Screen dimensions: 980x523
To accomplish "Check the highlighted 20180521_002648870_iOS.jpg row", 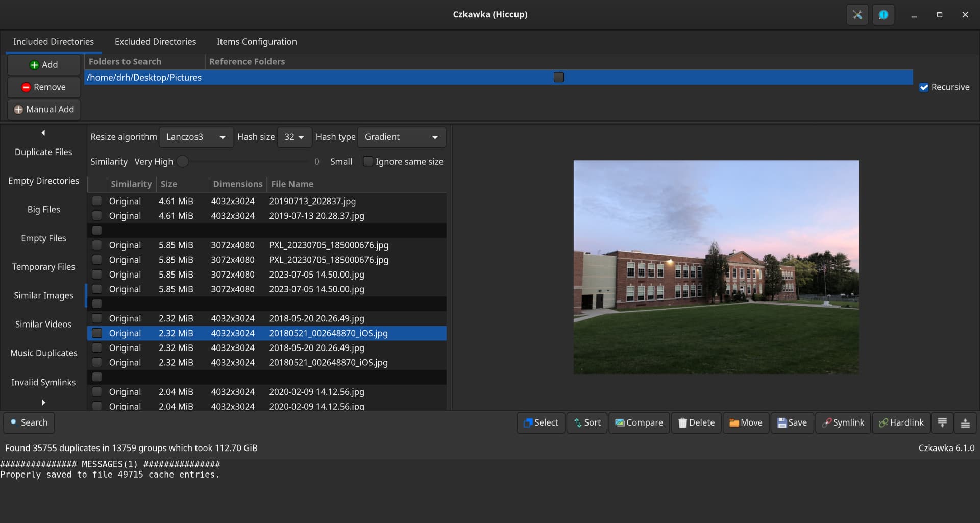I will coord(97,333).
